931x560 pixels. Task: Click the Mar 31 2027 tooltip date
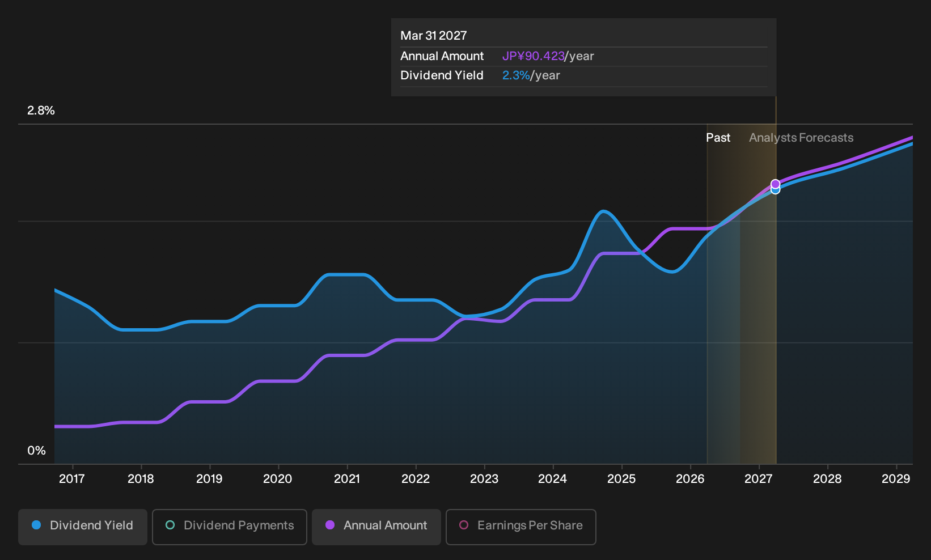pos(434,36)
